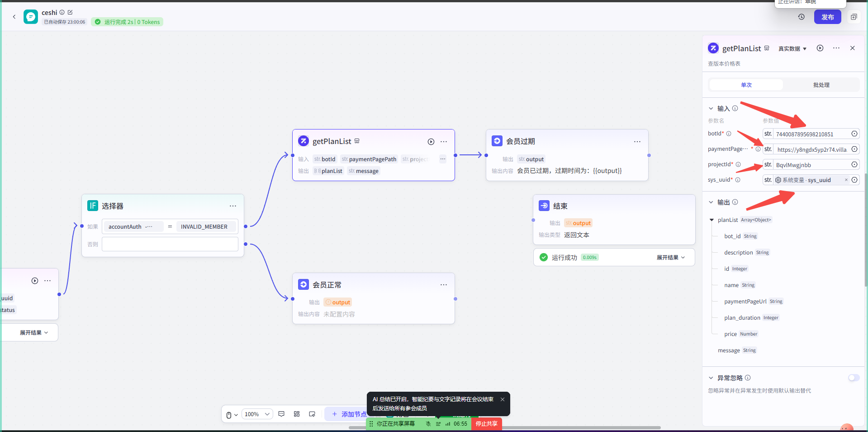The image size is (868, 432).
Task: Click the 发布 publish button
Action: 828,17
